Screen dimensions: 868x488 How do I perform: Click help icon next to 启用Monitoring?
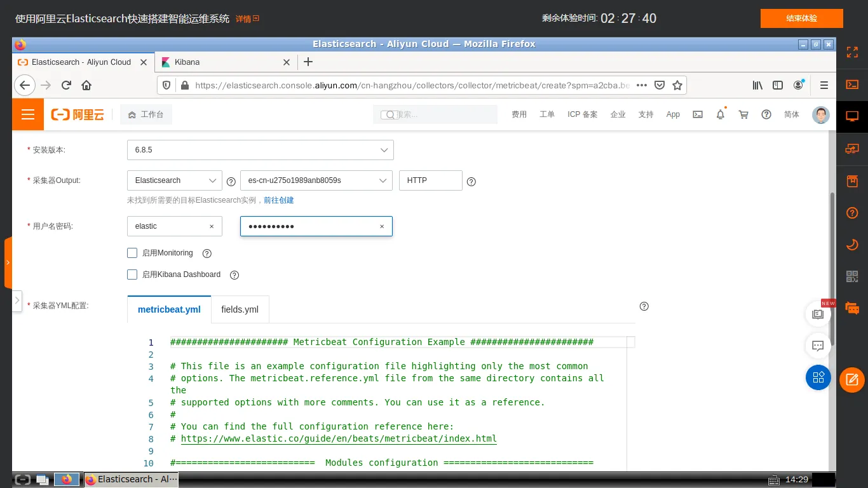pos(207,254)
